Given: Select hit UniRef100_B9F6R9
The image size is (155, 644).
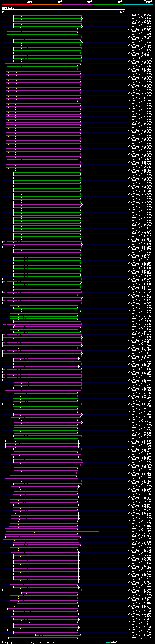Looking at the screenshot, I should pos(139,34).
